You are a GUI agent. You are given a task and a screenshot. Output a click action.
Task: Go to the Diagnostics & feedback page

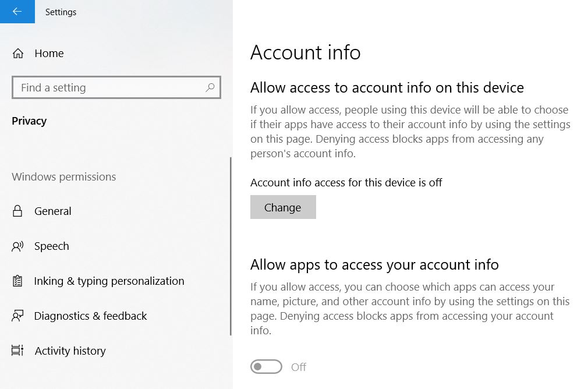(x=90, y=316)
